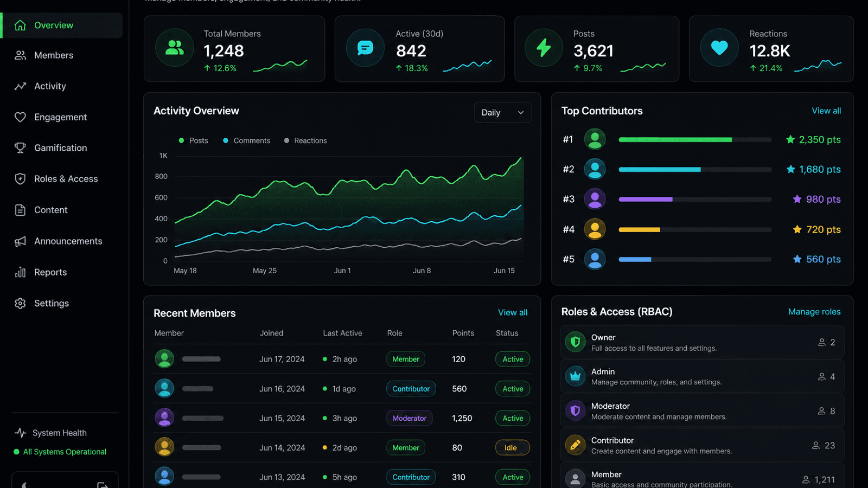Click the Moderator role row

click(702, 411)
